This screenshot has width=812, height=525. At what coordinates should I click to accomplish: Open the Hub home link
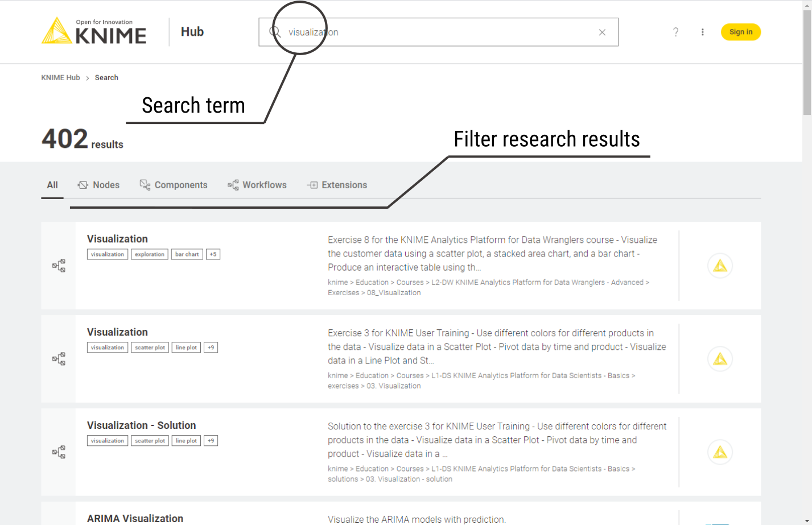pyautogui.click(x=192, y=32)
